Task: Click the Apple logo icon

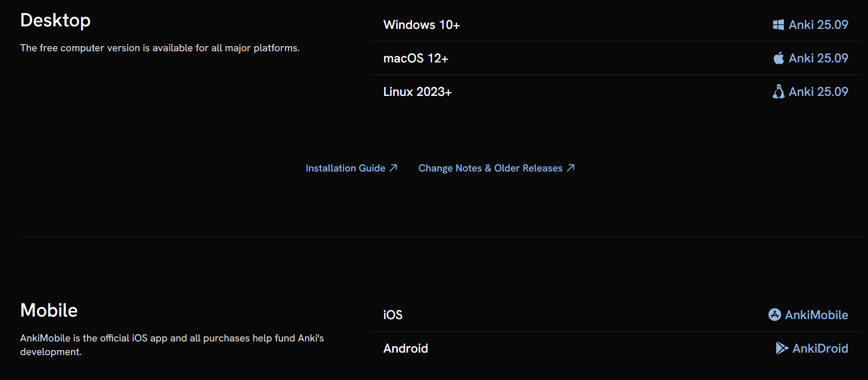Action: [x=778, y=58]
